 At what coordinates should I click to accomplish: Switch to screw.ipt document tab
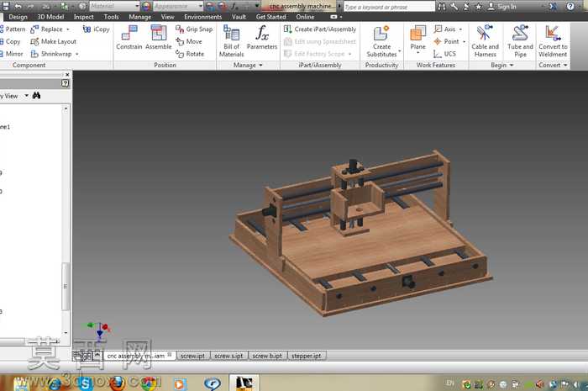(x=192, y=356)
